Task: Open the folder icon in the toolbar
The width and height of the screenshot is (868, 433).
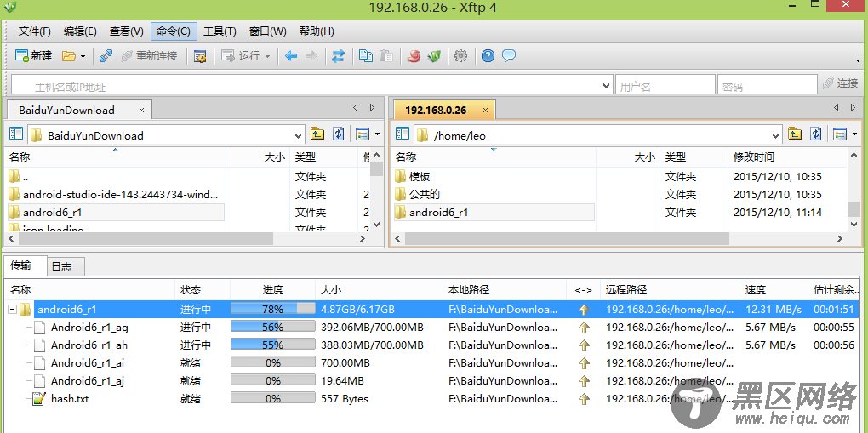Action: [x=69, y=56]
